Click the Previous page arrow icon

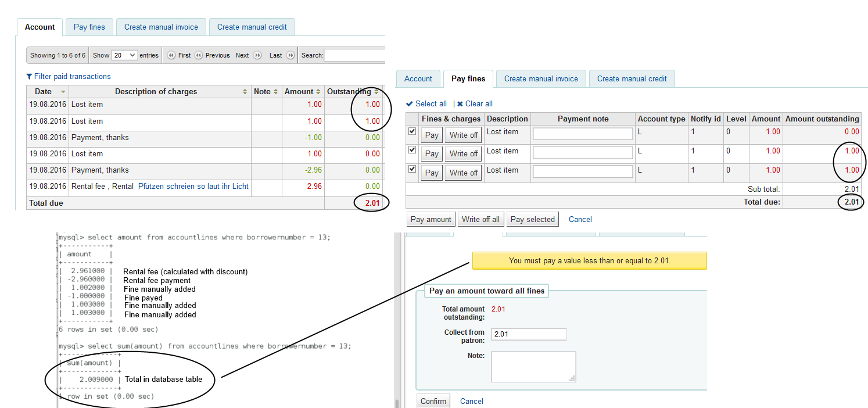point(199,55)
